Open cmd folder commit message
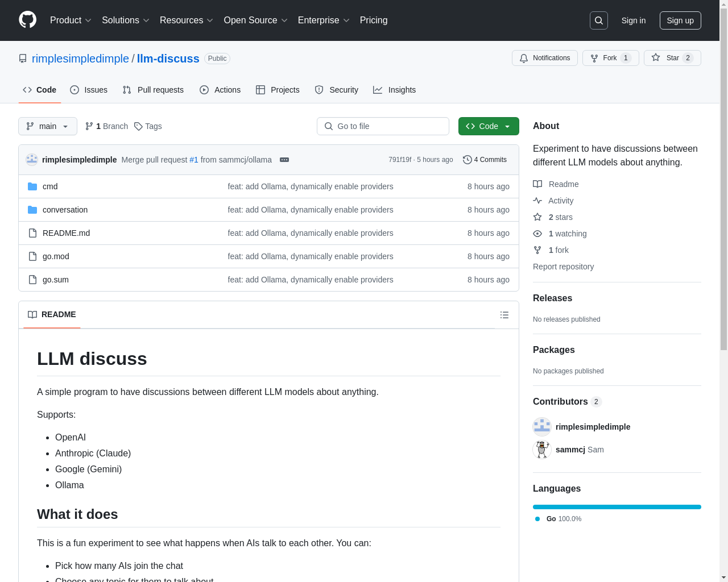728x582 pixels. point(311,186)
